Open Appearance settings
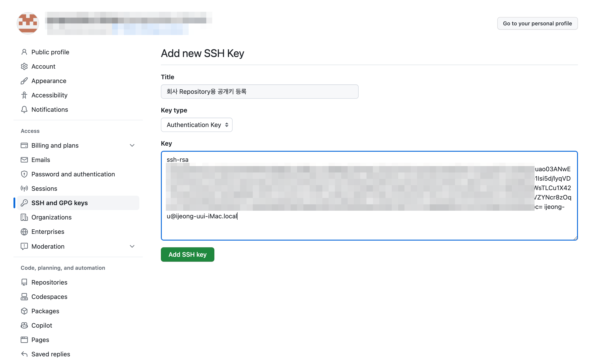The width and height of the screenshot is (613, 364). point(78,81)
